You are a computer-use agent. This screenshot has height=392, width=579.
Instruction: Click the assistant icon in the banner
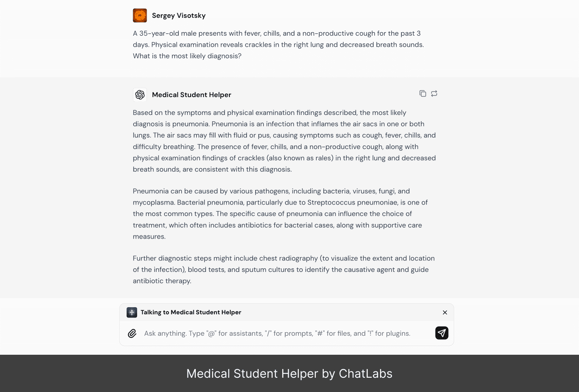(132, 312)
